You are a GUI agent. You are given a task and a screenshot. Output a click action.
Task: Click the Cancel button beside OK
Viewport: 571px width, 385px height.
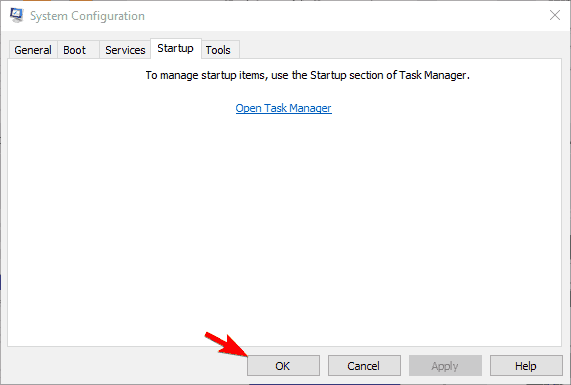(364, 366)
